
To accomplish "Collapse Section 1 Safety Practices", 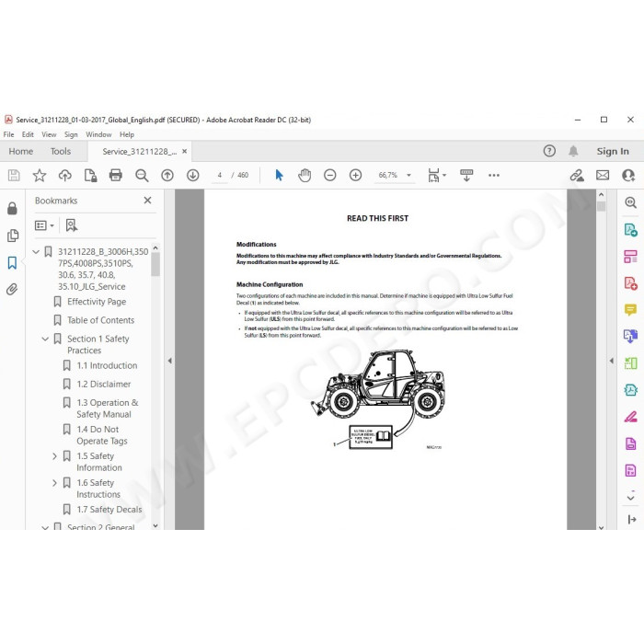I will [45, 339].
